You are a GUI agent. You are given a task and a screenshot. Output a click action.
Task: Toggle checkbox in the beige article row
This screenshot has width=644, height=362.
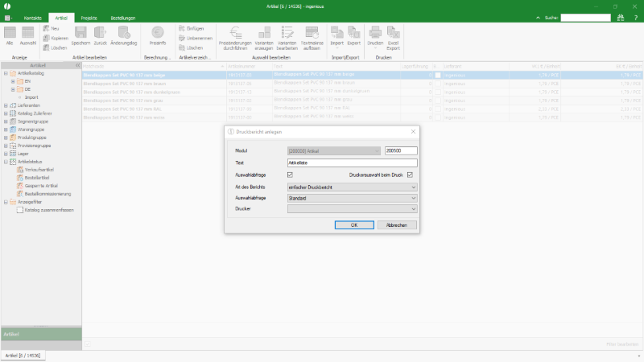[438, 75]
